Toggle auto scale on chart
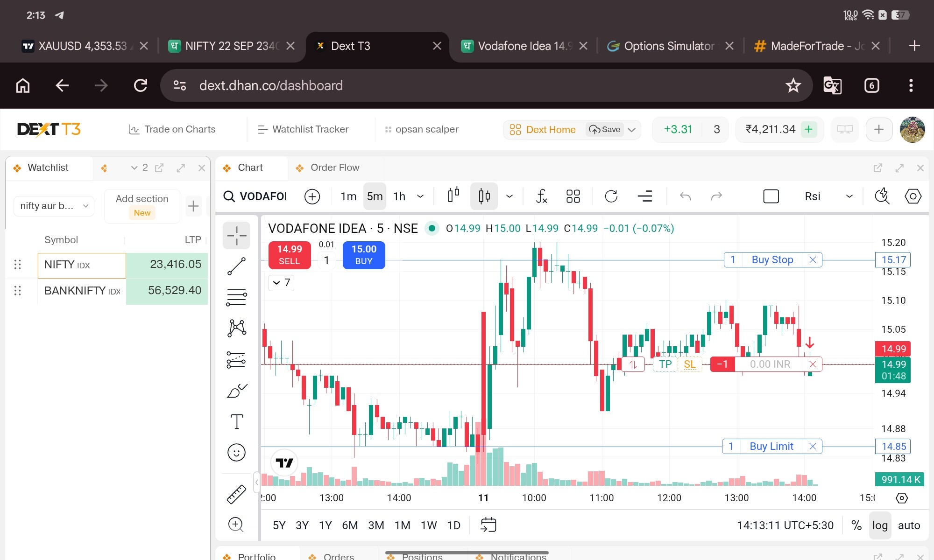The height and width of the screenshot is (560, 934). (909, 525)
